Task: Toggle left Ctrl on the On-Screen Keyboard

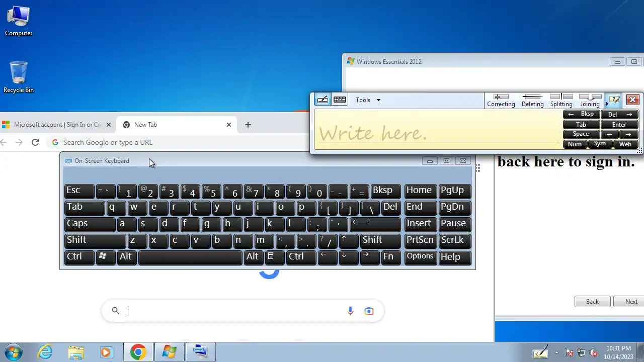Action: tap(79, 257)
